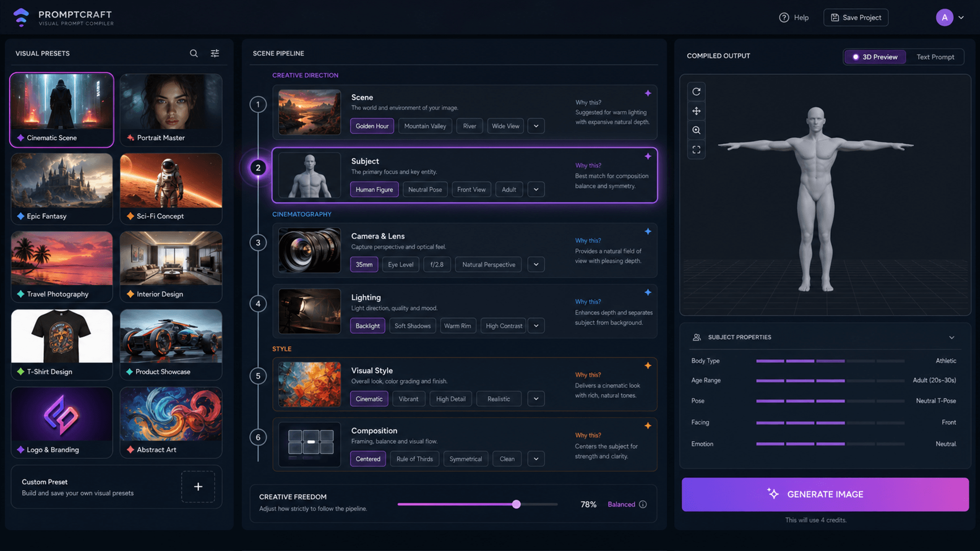Click the PromptCraft logo icon
Screen dimensions: 980x551
click(x=21, y=17)
